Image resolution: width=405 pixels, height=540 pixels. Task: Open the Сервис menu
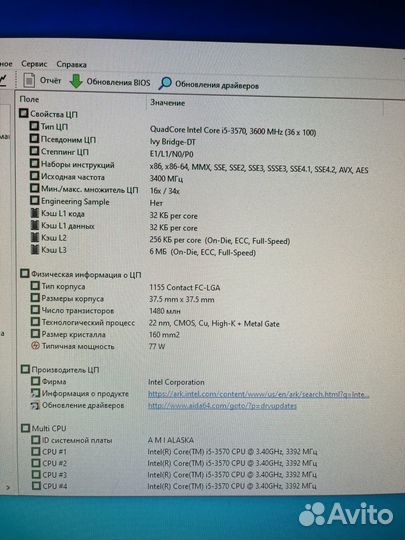[x=34, y=64]
